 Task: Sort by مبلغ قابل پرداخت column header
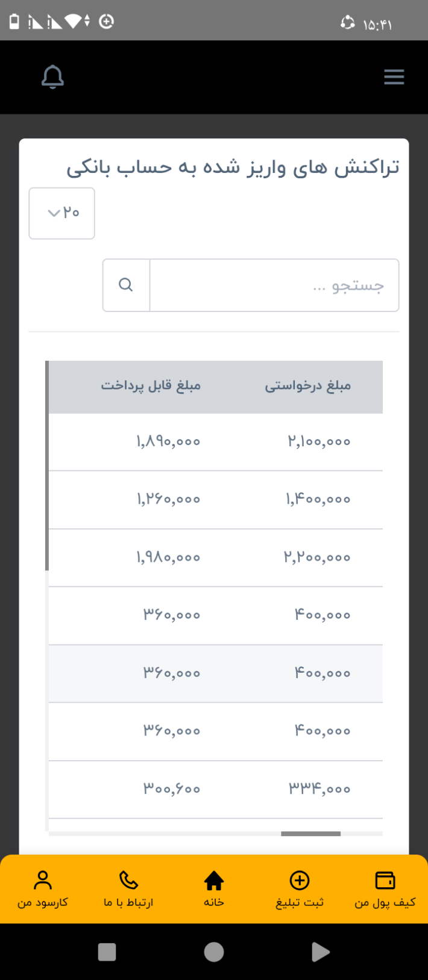tap(151, 386)
